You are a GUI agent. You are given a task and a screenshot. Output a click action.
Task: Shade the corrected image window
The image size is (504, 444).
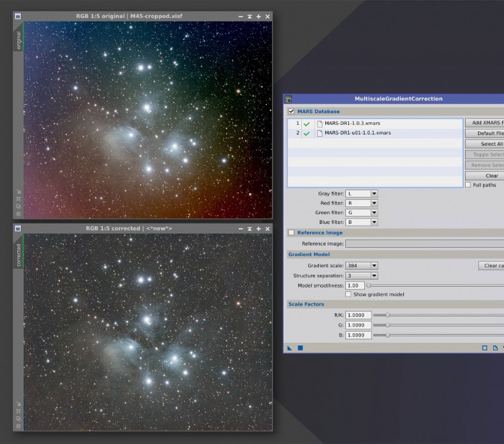pyautogui.click(x=249, y=228)
